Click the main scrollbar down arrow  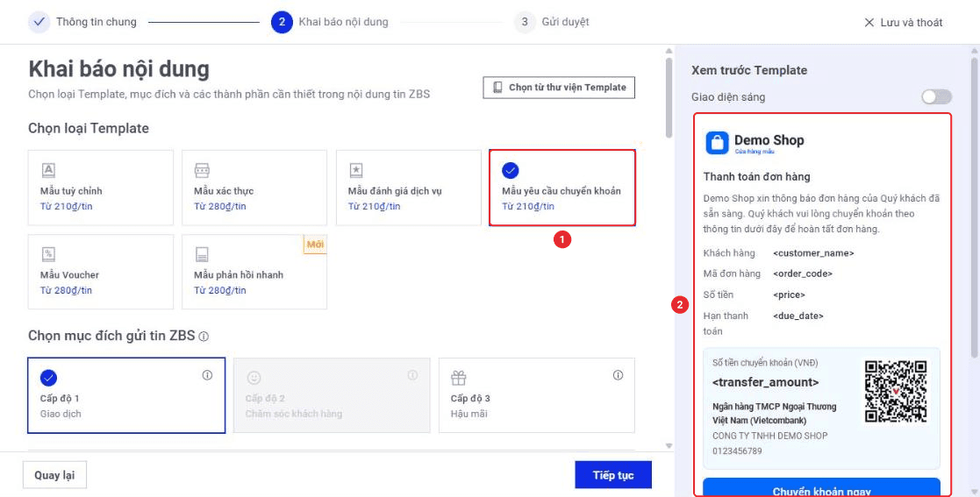point(669,446)
